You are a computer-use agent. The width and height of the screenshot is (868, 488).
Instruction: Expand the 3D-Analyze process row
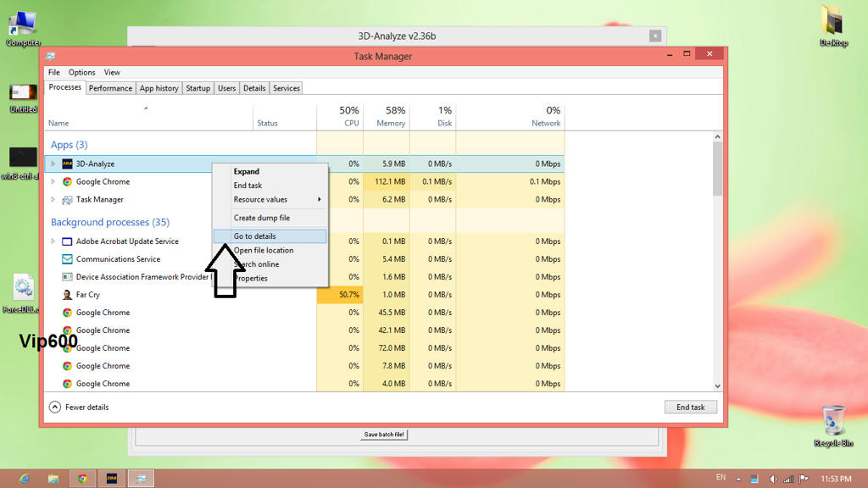click(x=53, y=164)
